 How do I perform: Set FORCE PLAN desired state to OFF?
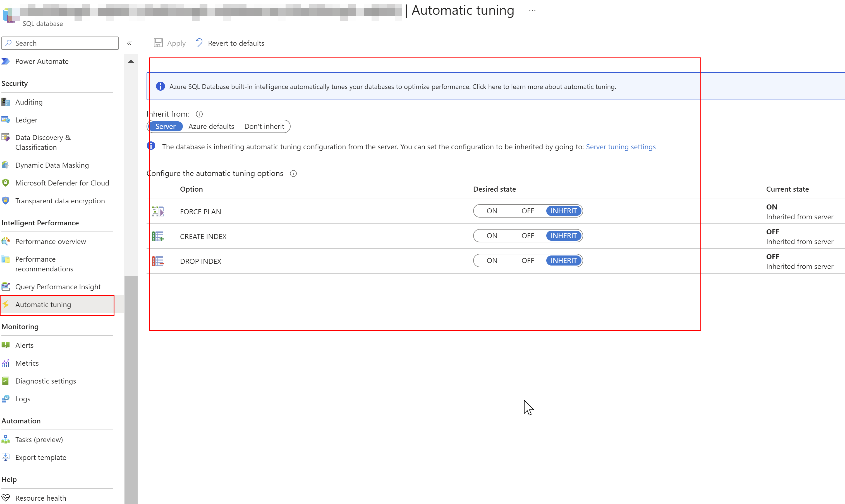tap(528, 211)
